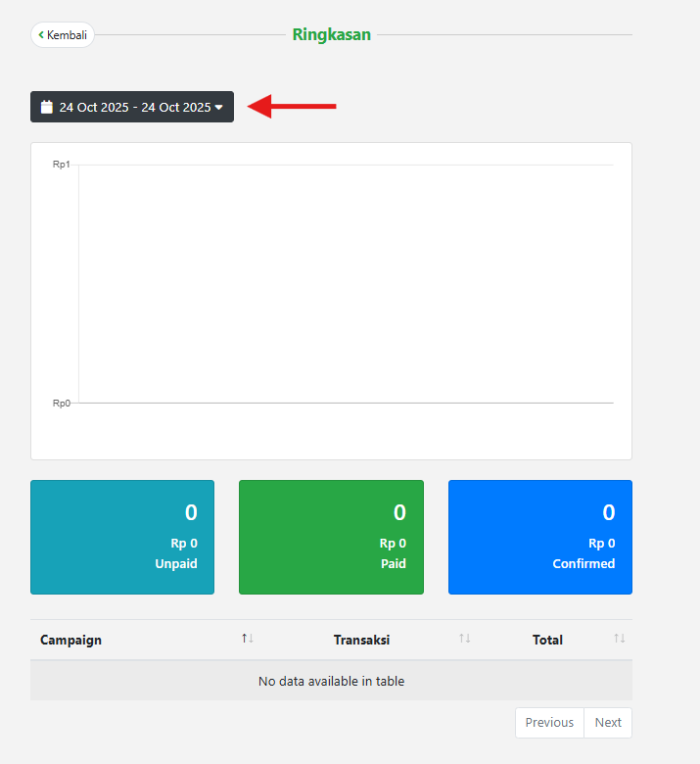This screenshot has width=700, height=764.
Task: Go to Next table page
Action: (608, 722)
